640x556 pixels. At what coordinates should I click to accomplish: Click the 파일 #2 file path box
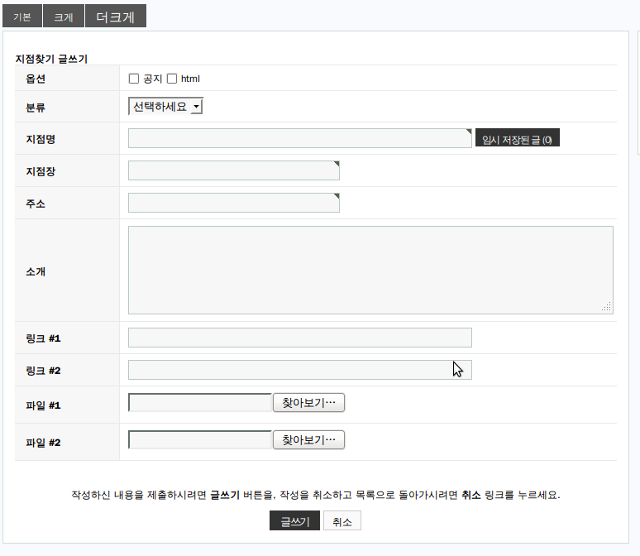200,440
